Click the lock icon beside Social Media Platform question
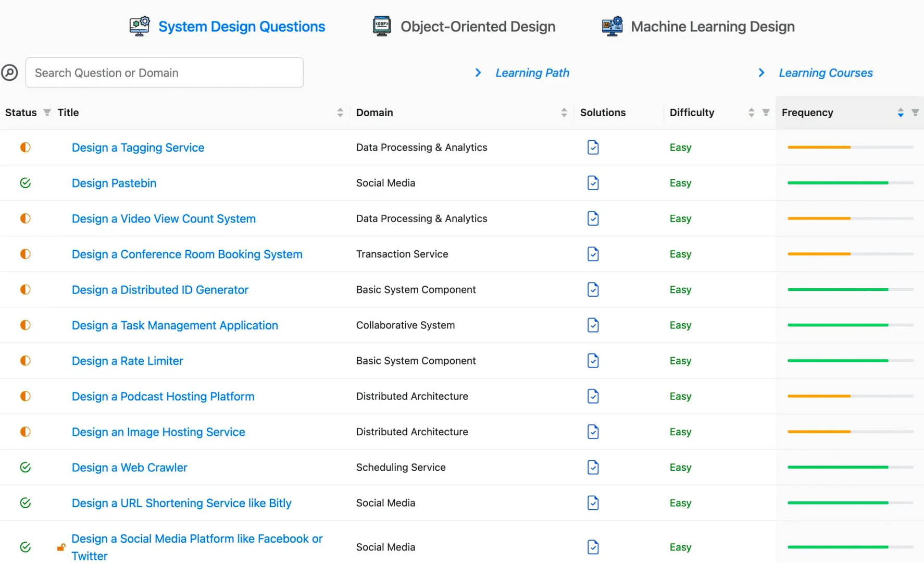The image size is (924, 563). (61, 547)
